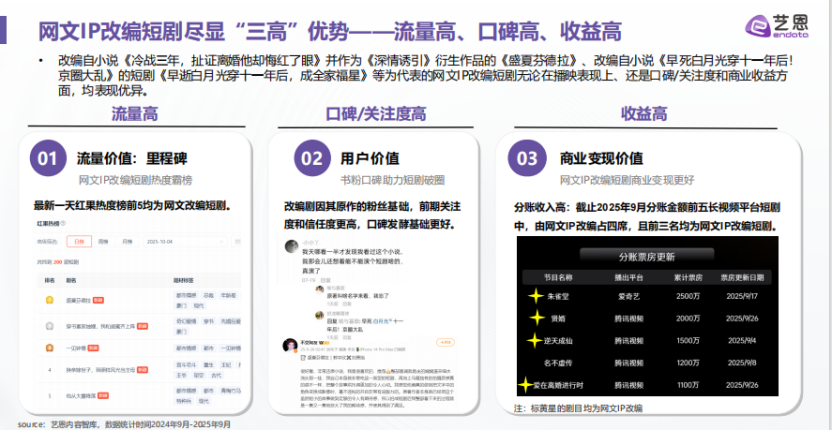
Task: Click subtitle 网文IP改编短剧热度霸榜
Action: pos(136,180)
